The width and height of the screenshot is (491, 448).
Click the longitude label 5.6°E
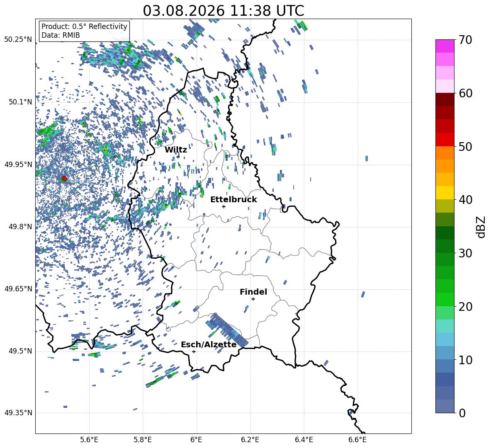coord(89,440)
